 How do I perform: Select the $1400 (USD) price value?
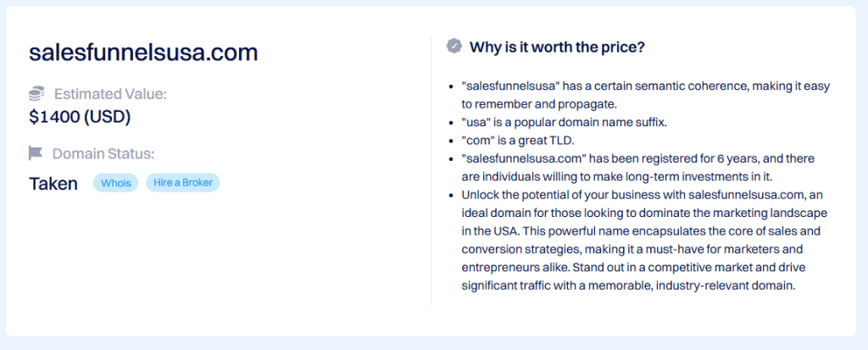(x=80, y=117)
